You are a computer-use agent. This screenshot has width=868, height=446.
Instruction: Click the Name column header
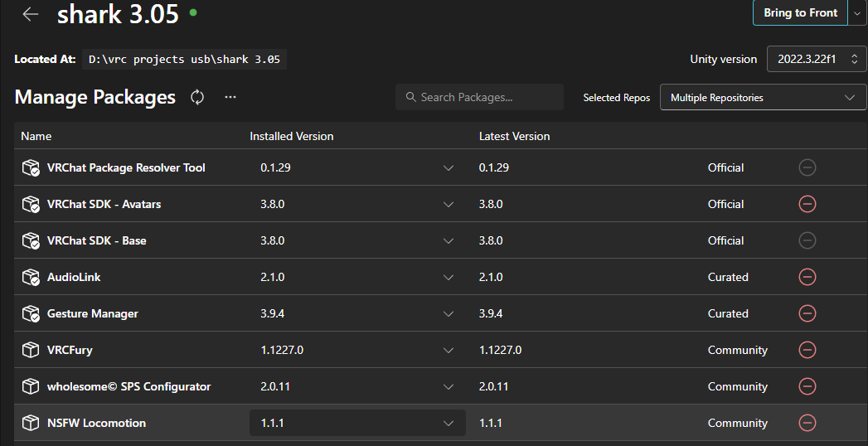coord(36,136)
